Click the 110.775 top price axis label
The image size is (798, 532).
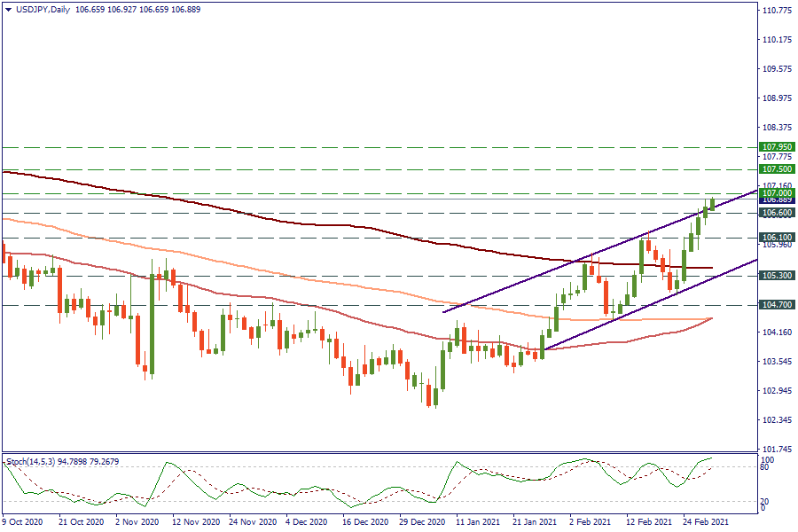(777, 11)
